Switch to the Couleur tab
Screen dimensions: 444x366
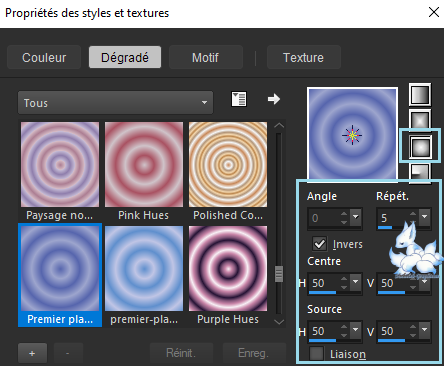point(44,57)
